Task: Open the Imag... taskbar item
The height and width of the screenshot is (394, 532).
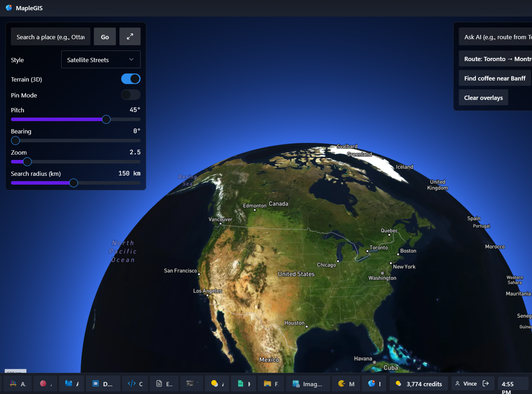Action: point(308,384)
